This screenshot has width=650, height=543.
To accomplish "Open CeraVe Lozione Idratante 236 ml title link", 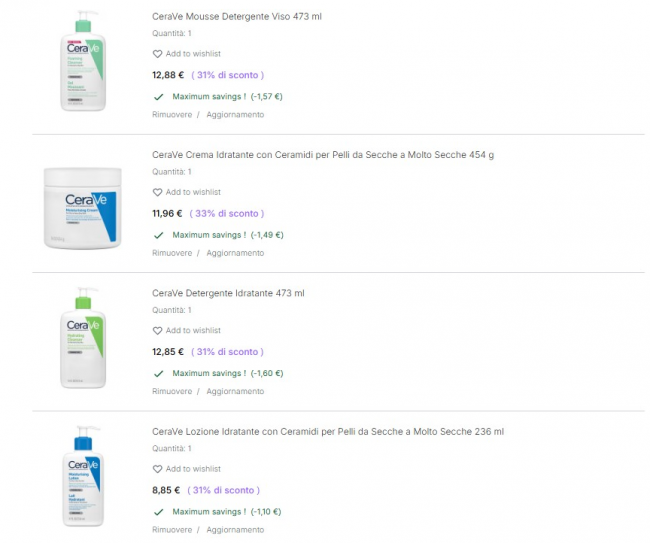I will tap(327, 431).
